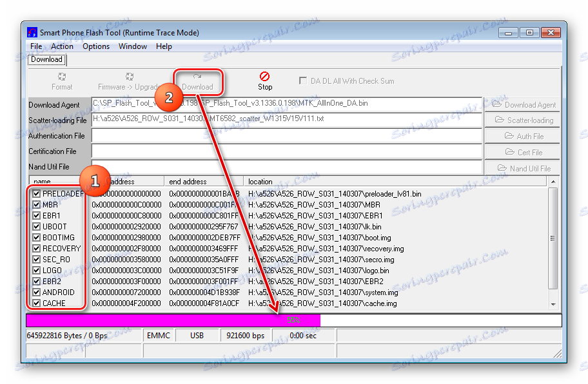Click the Auth File browse button

click(522, 136)
